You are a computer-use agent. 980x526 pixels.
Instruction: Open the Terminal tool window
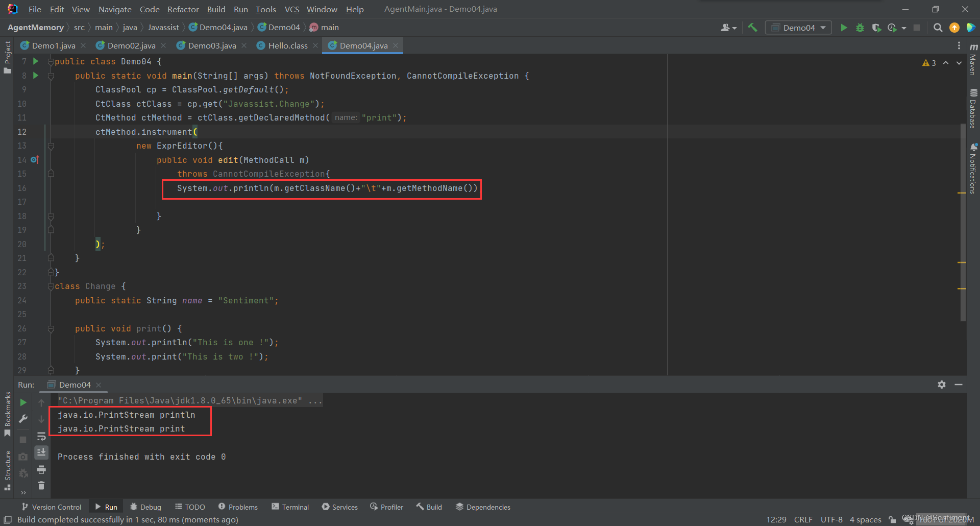coord(290,507)
